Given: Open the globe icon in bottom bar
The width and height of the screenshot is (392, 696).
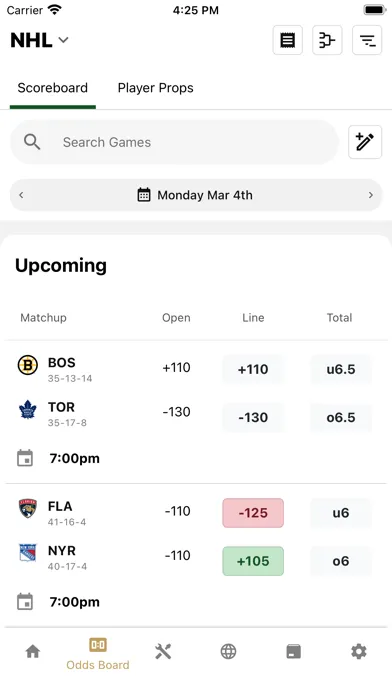Looking at the screenshot, I should click(x=228, y=652).
